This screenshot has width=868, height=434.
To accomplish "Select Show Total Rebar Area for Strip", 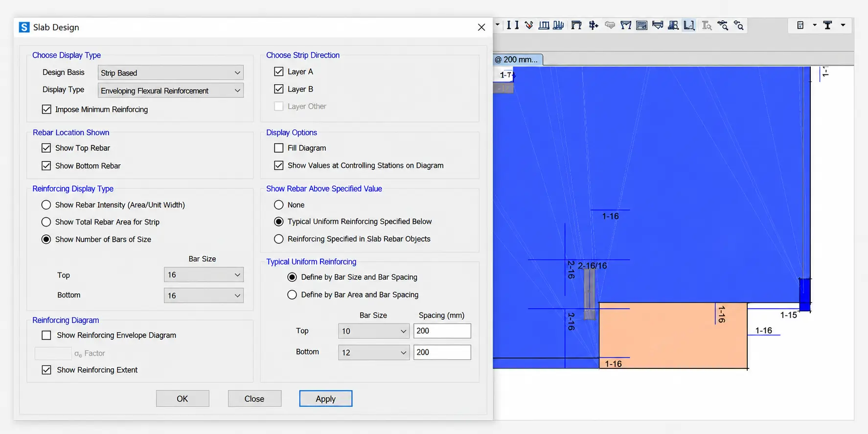I will point(46,222).
